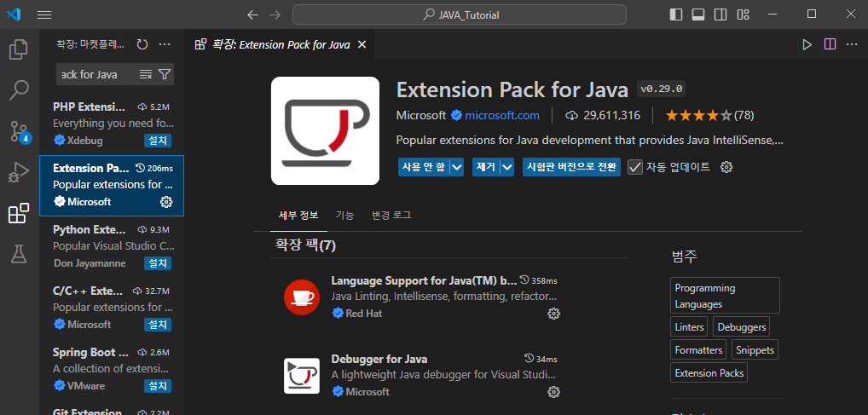Switch to the 기능 features tab
868x415 pixels.
point(344,216)
